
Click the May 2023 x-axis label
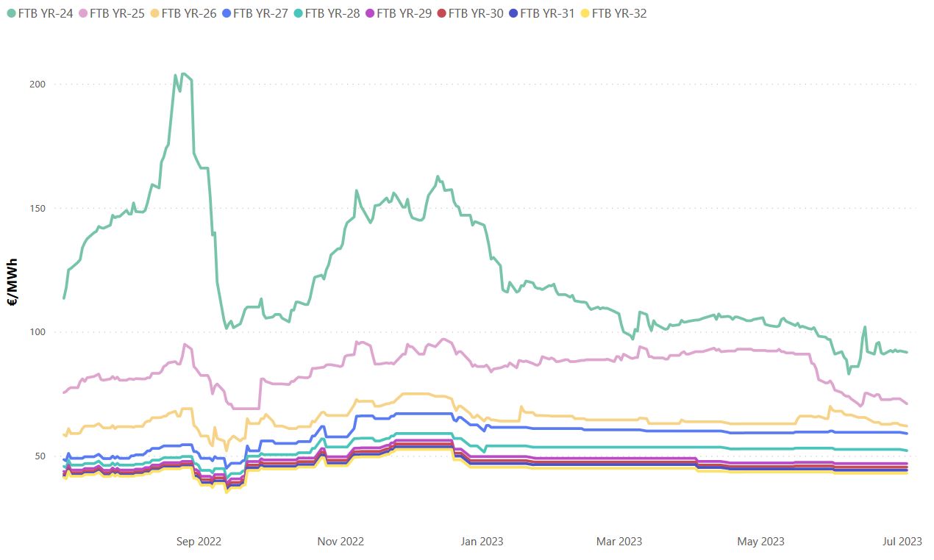pos(761,542)
